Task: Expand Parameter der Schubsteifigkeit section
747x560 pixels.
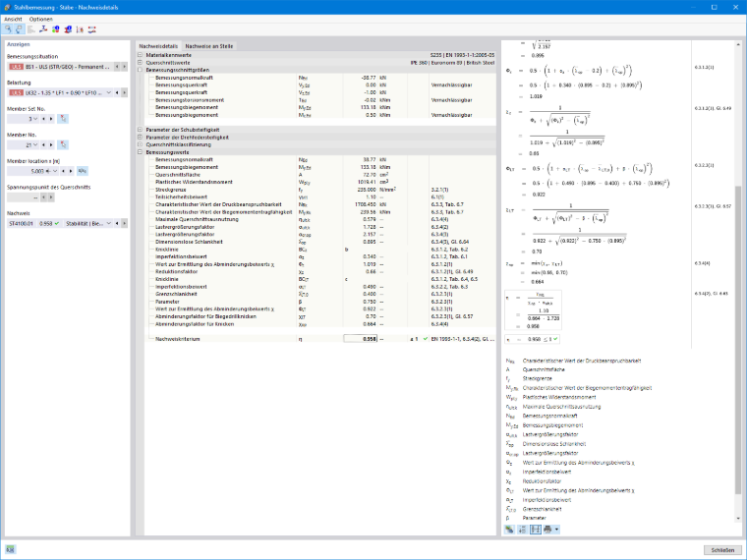Action: tap(140, 130)
